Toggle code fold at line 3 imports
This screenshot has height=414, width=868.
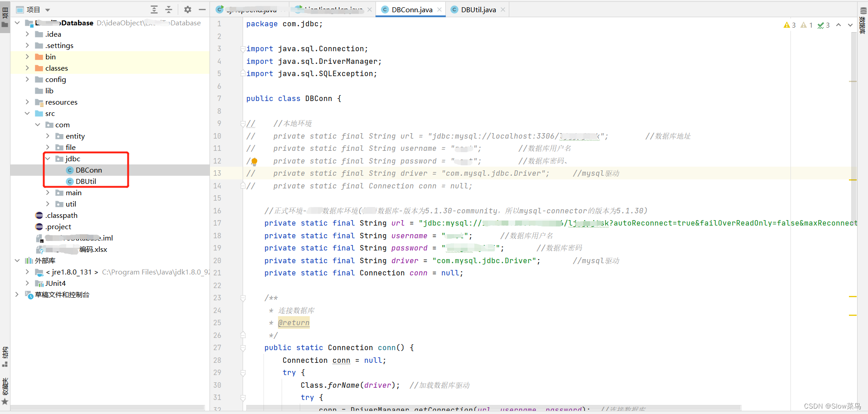point(243,49)
